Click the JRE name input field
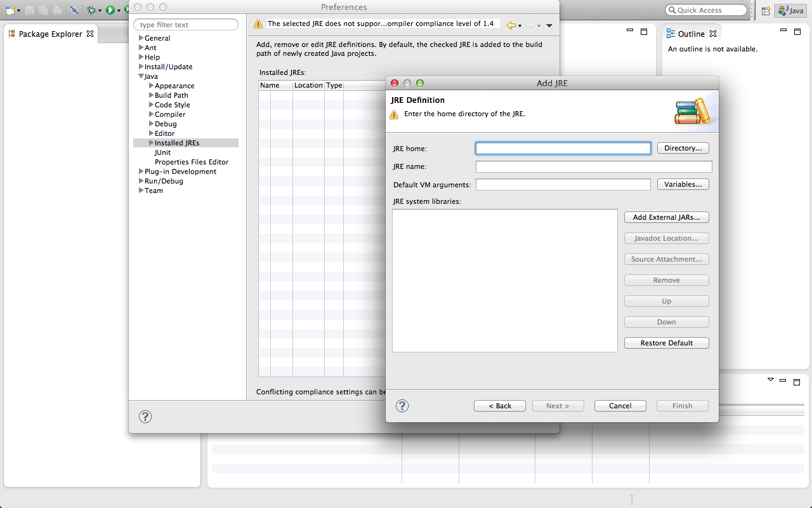812x508 pixels. point(594,166)
